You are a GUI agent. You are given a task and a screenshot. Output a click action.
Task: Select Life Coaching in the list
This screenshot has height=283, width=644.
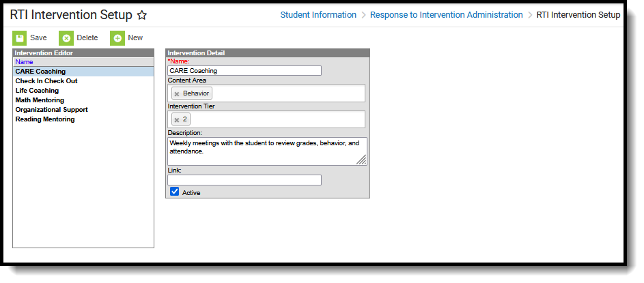[x=37, y=91]
